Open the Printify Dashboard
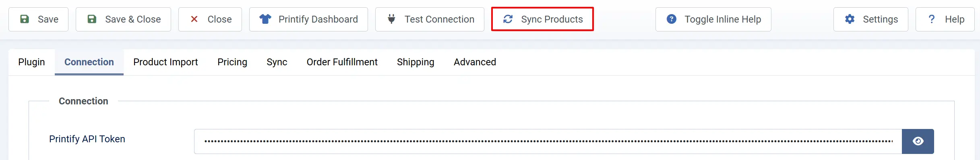Viewport: 980px width, 160px height. click(308, 19)
